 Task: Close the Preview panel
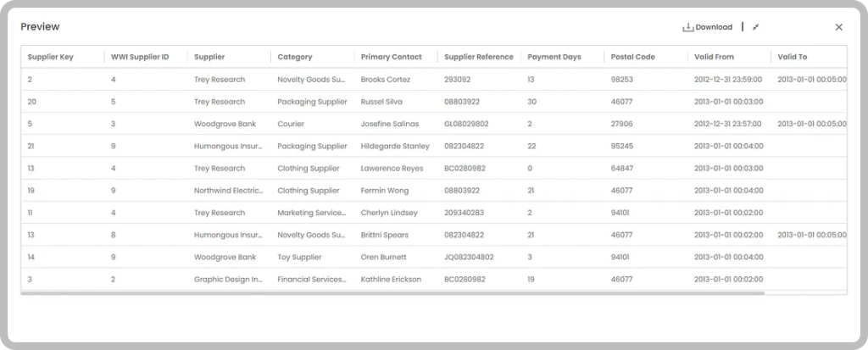pos(838,27)
